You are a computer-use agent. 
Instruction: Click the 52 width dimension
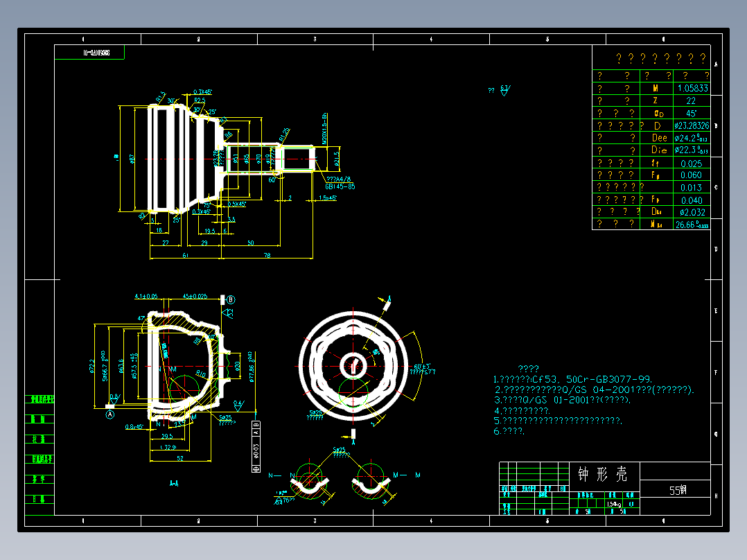[x=180, y=459]
